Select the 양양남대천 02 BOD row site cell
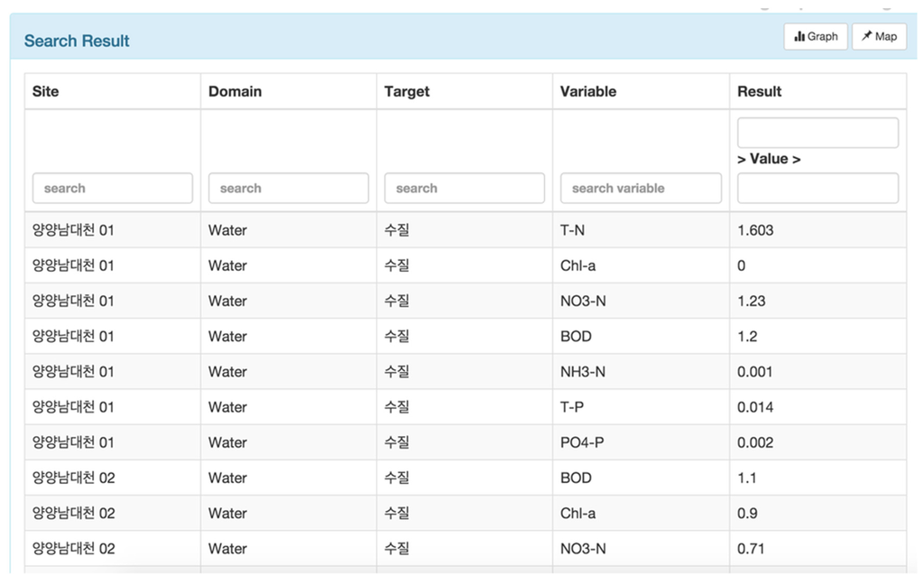This screenshot has width=924, height=585. [x=74, y=478]
